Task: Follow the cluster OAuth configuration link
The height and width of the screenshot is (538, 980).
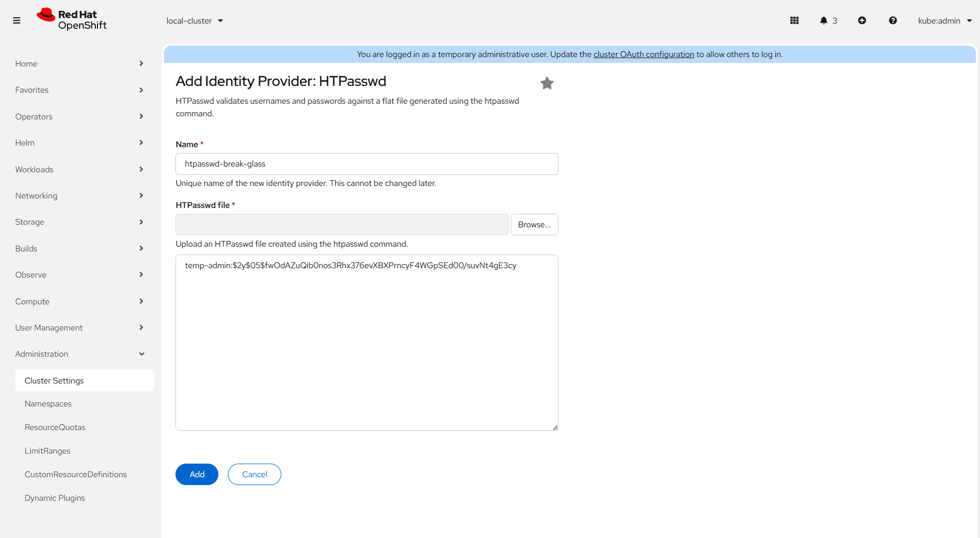Action: tap(643, 54)
